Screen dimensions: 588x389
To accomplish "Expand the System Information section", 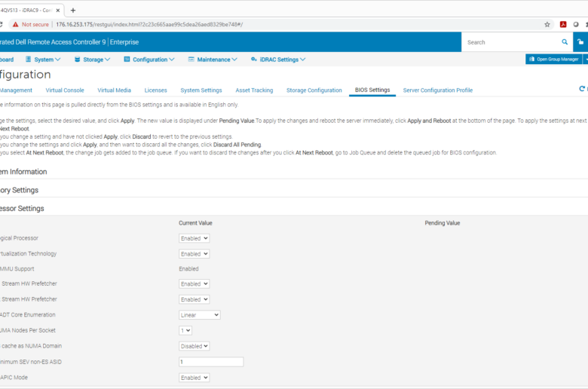I will click(x=23, y=171).
